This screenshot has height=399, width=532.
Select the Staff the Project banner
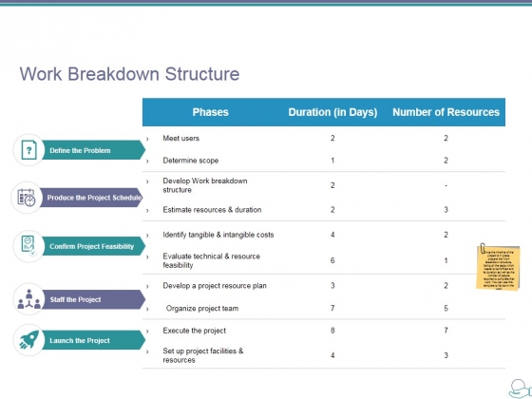point(94,299)
